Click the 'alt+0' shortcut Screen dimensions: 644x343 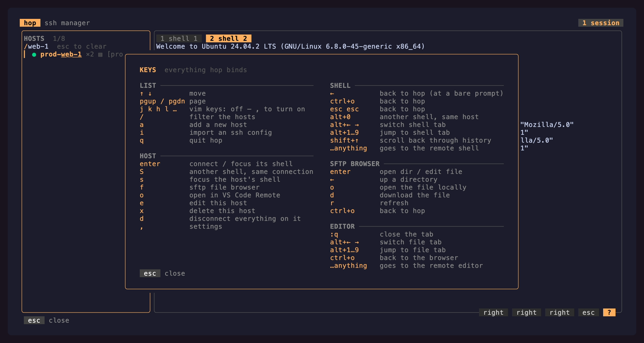click(x=340, y=117)
